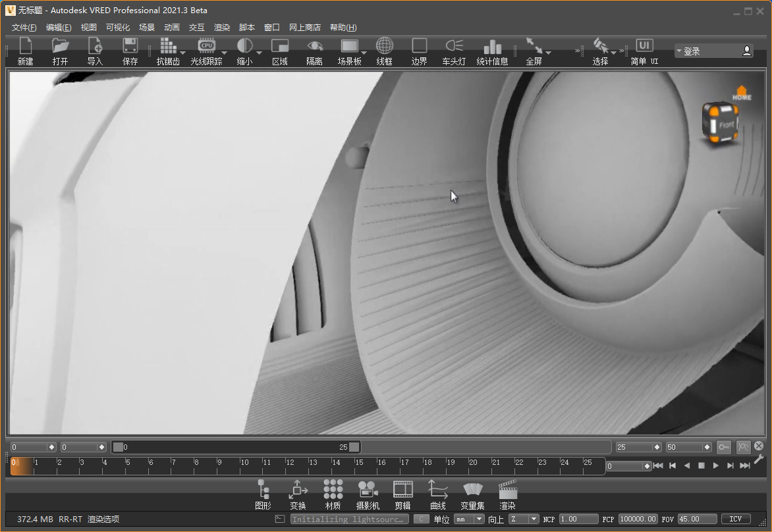772x532 pixels.
Task: Open the 导入 (Import) file icon
Action: 95,46
